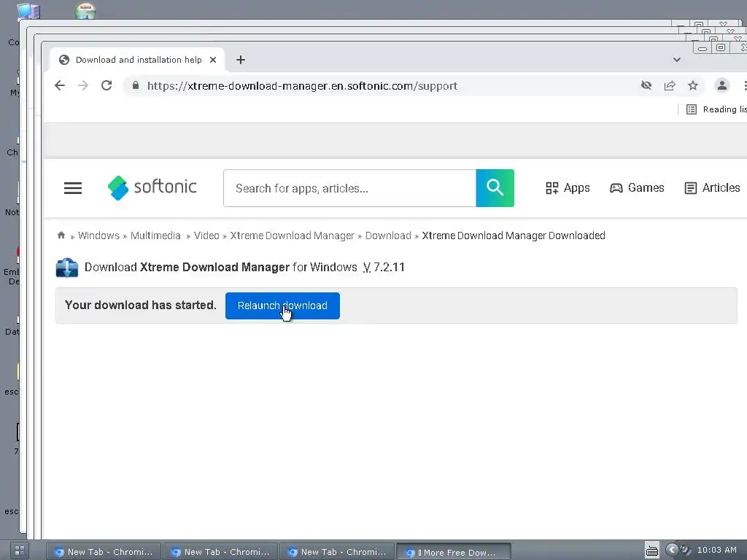Focus the Search for apps field

pyautogui.click(x=349, y=188)
